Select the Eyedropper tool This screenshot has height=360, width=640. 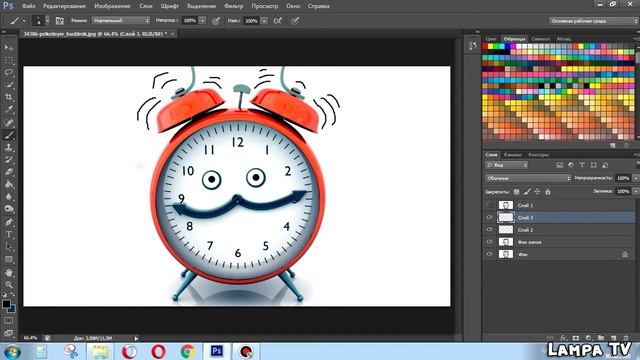9,109
